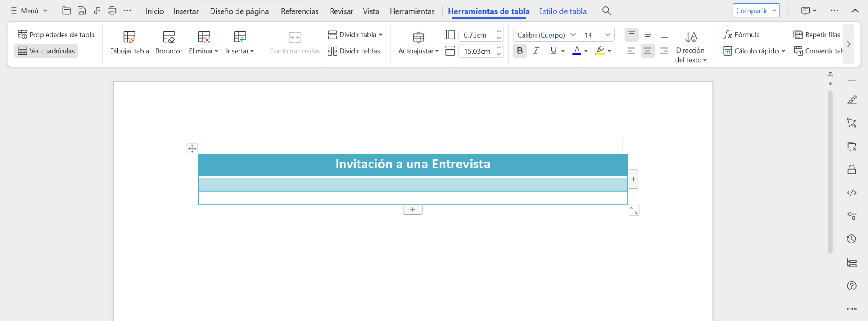Image resolution: width=868 pixels, height=321 pixels.
Task: Click the share-link icon beside Save
Action: pos(97,11)
